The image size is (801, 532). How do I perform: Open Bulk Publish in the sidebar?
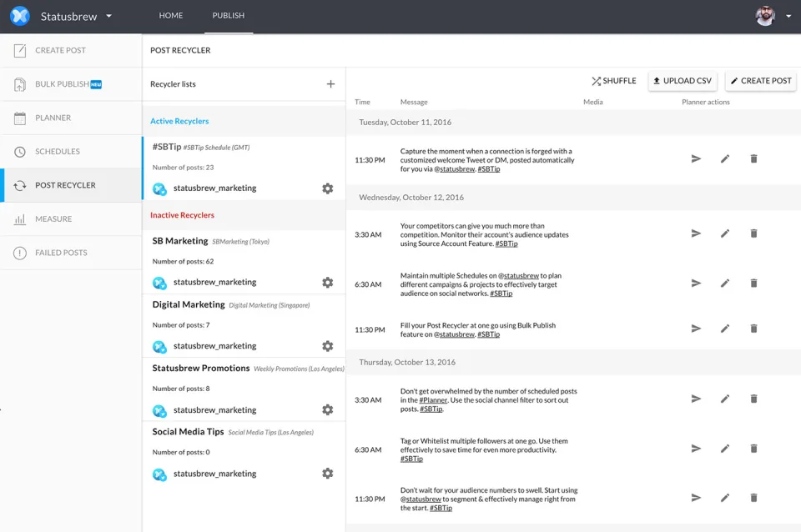(71, 83)
